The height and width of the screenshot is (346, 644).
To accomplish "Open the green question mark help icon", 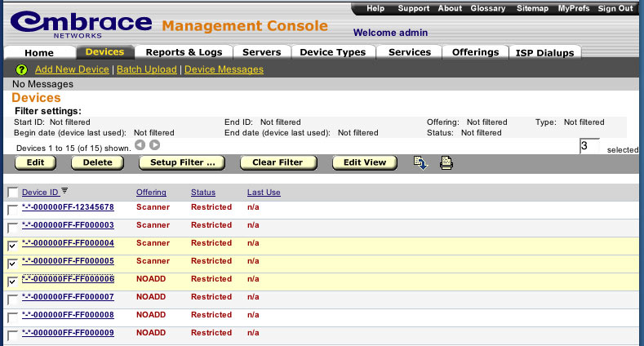I will pyautogui.click(x=21, y=70).
